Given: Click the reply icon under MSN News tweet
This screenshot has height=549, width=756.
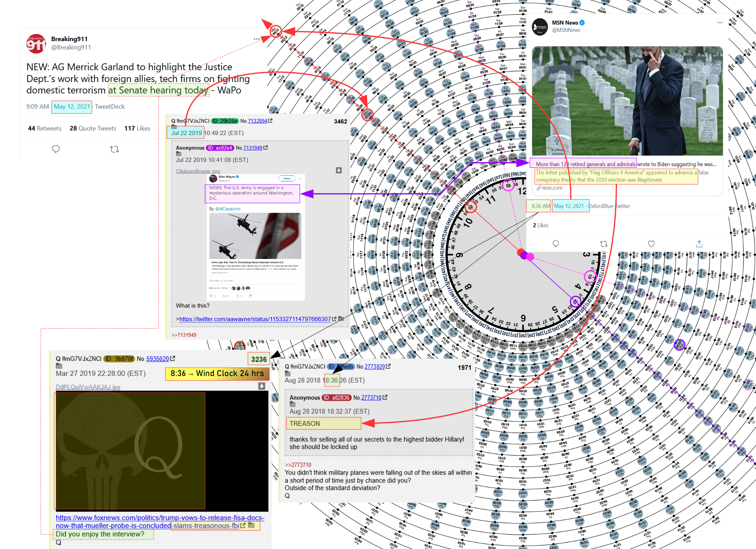Looking at the screenshot, I should 556,243.
